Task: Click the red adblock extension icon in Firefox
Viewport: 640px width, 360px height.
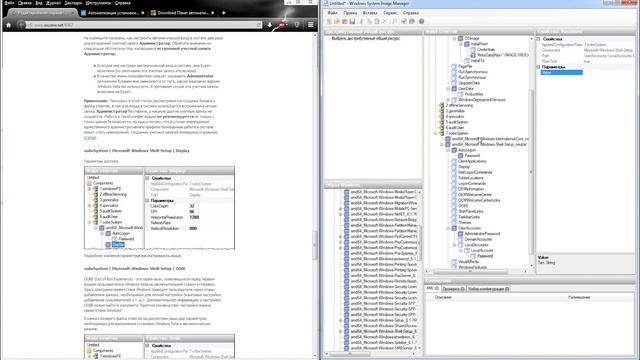Action: point(282,25)
